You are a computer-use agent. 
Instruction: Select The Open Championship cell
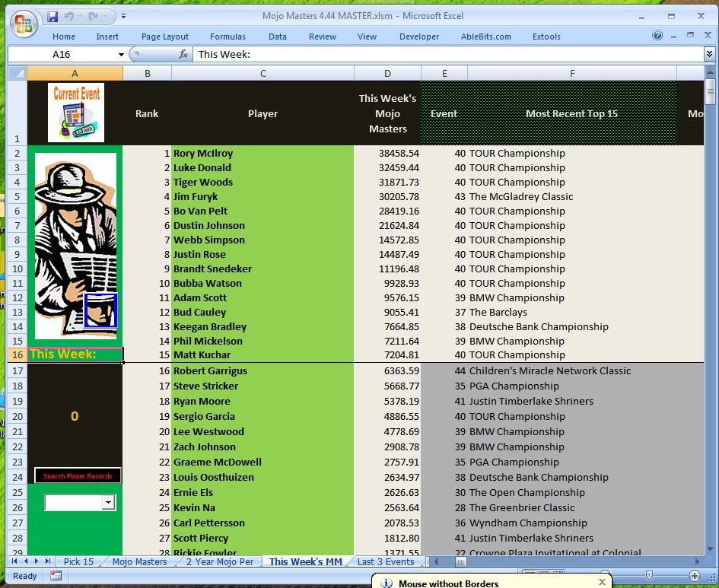(572, 493)
